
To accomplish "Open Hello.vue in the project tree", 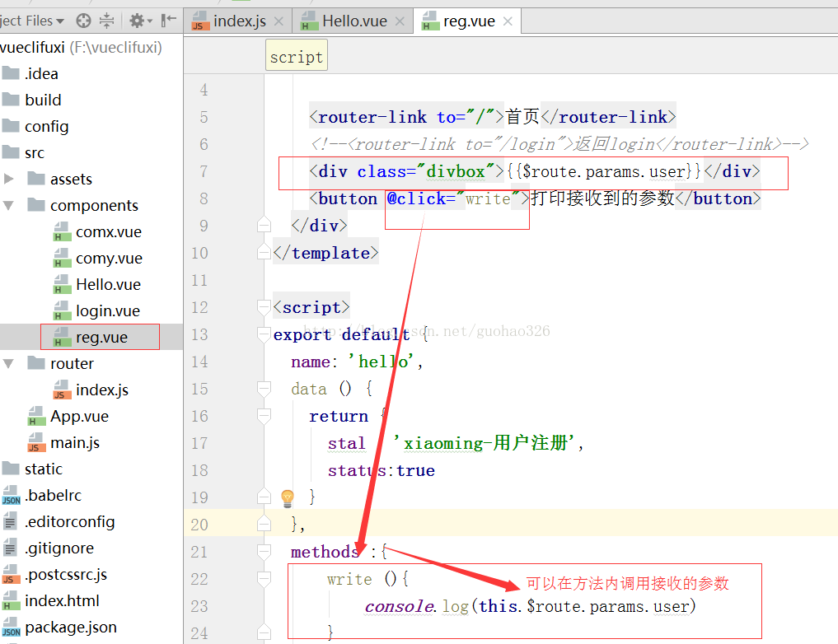I will 97,285.
